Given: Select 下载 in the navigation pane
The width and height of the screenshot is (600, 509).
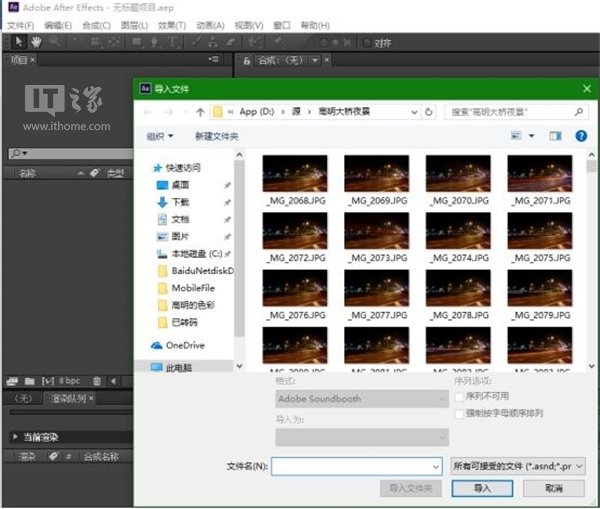Looking at the screenshot, I should (180, 202).
